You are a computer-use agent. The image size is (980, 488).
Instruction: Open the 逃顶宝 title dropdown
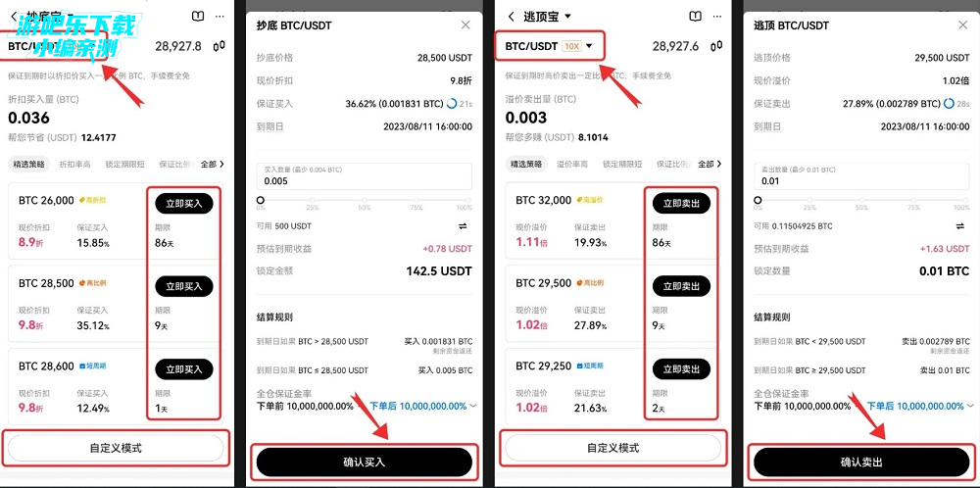coord(567,17)
